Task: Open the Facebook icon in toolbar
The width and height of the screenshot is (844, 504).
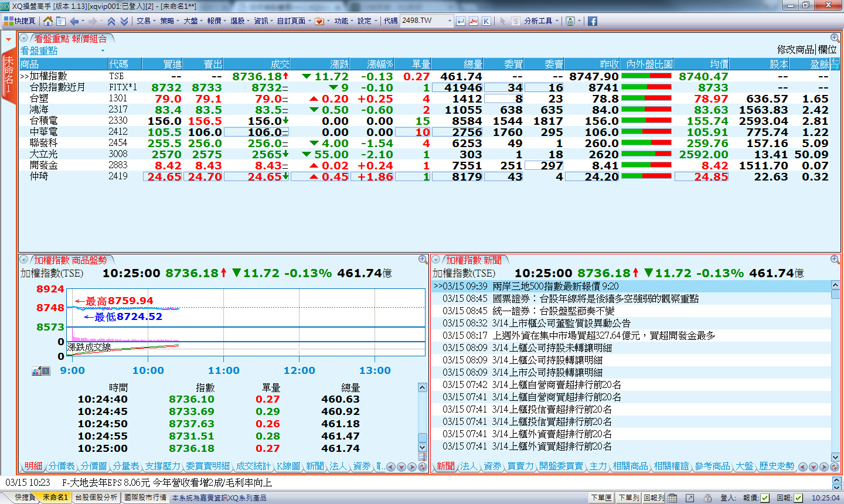Action: tap(593, 21)
